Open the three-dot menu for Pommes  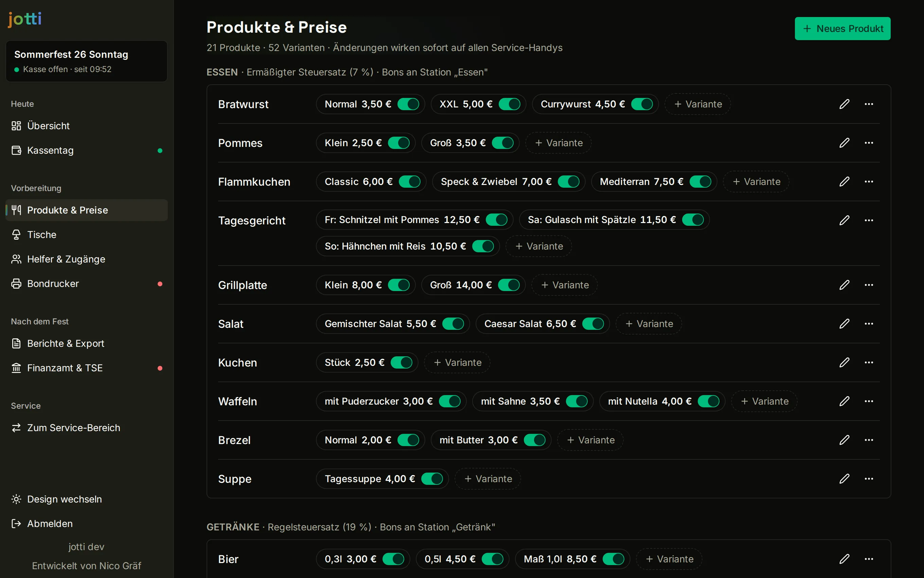tap(869, 142)
